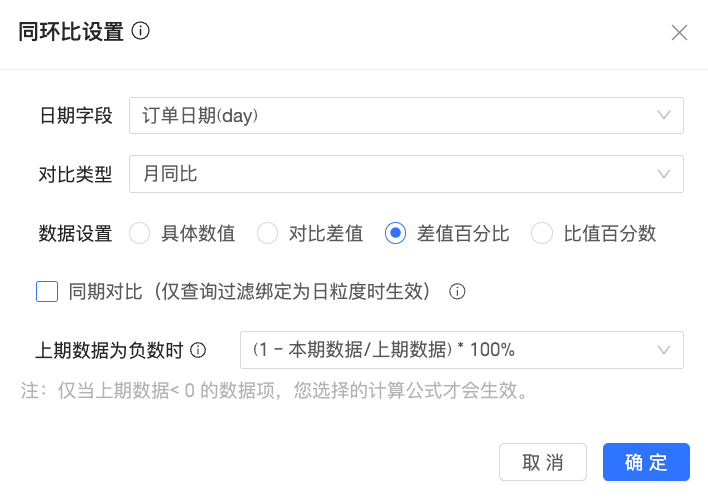Open the (1 - 本期数据/上期数据) * 100% formula selector
The image size is (708, 498).
461,350
